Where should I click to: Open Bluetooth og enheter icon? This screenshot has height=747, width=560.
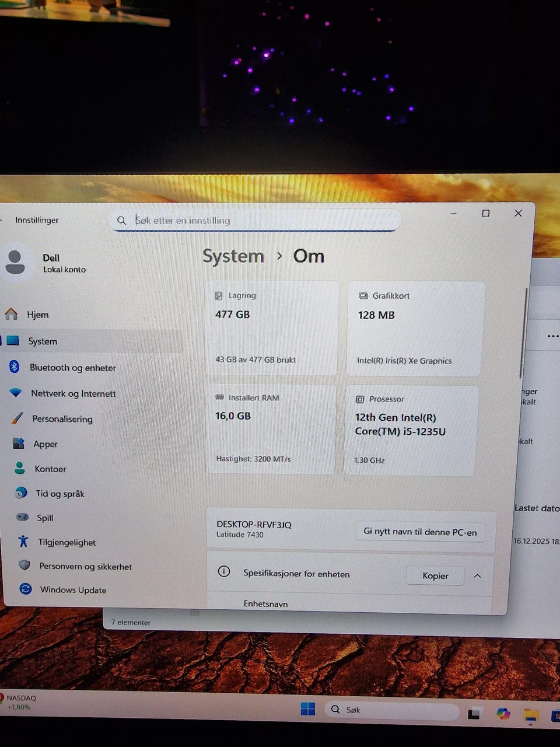coord(15,366)
